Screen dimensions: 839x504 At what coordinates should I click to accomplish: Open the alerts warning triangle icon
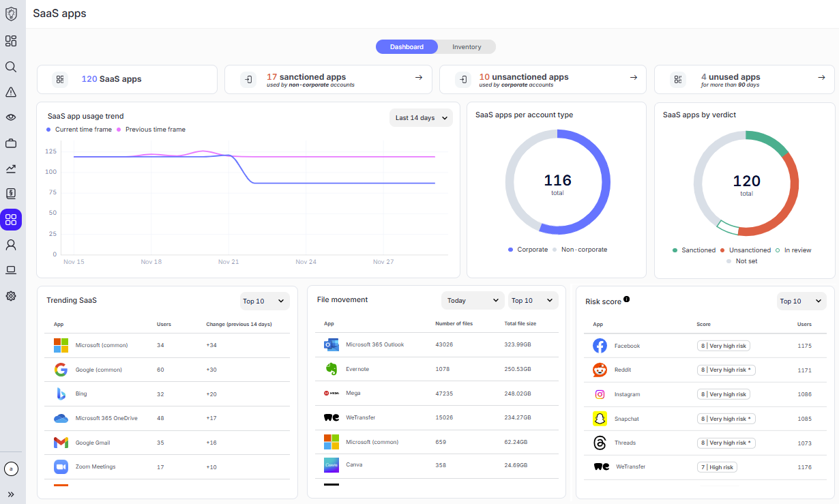point(11,92)
